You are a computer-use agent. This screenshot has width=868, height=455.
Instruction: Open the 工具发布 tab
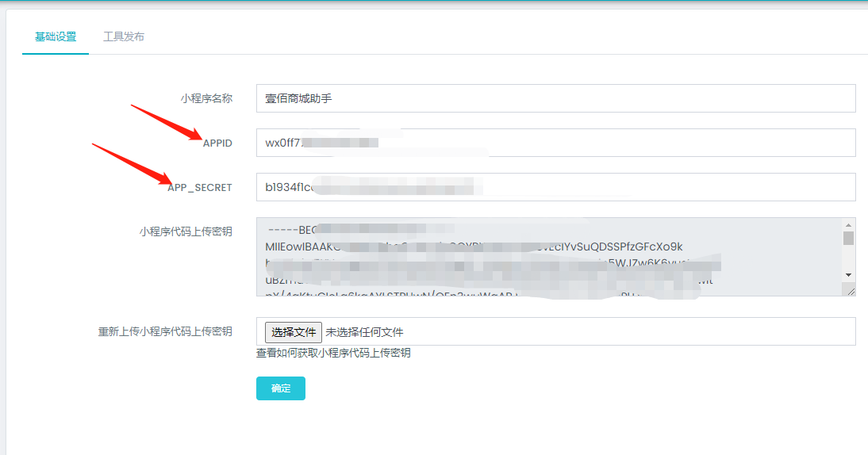(124, 36)
